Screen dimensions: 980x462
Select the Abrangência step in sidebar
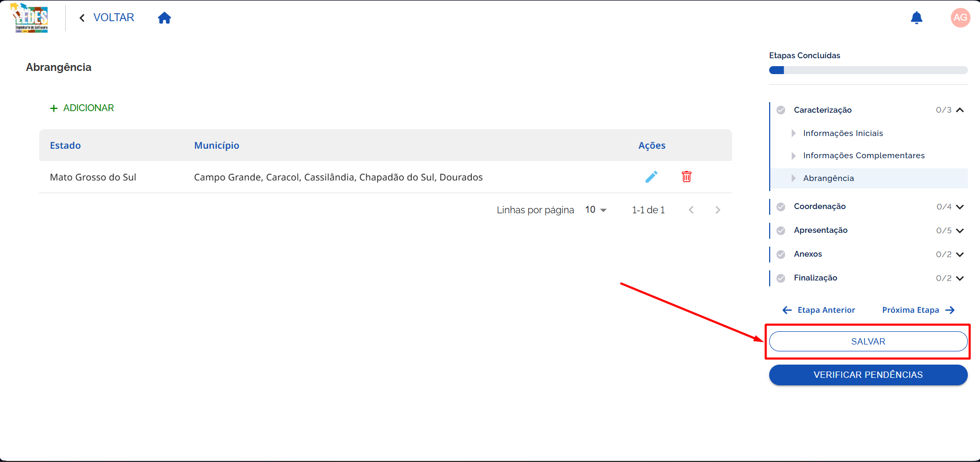869,178
